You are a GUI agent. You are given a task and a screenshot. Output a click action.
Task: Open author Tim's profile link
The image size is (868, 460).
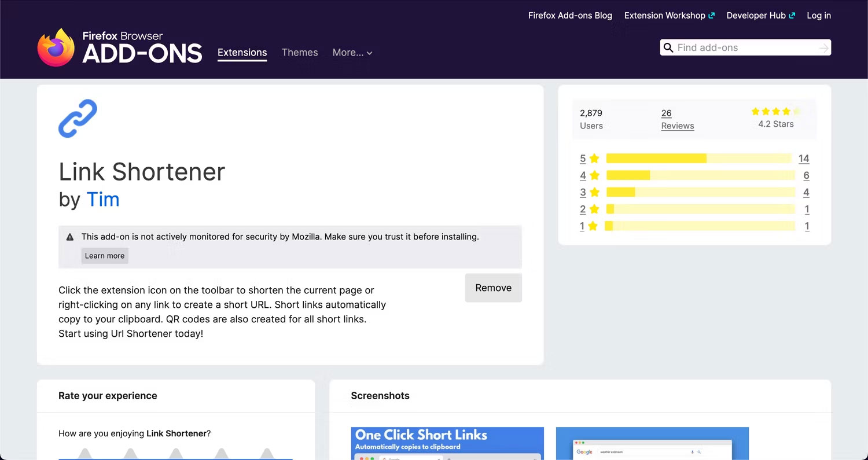[x=103, y=200]
